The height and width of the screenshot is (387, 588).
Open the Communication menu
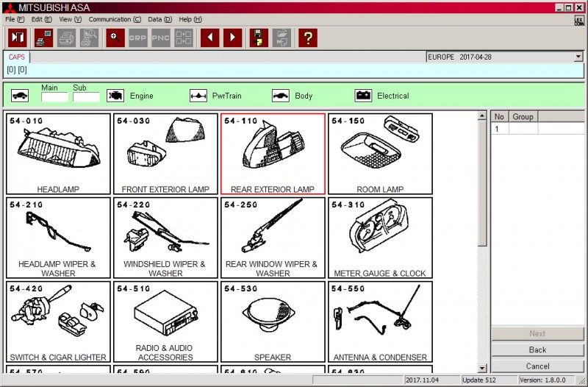115,19
